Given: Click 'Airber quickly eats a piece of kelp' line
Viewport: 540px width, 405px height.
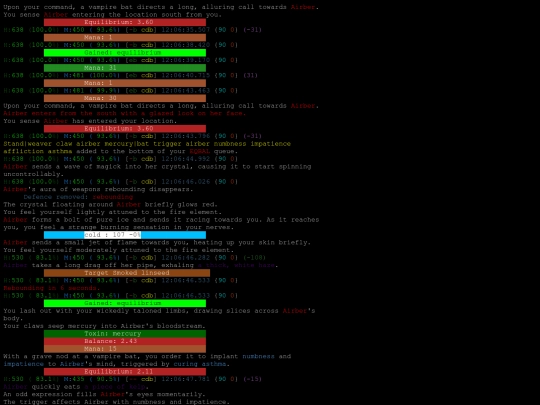Looking at the screenshot, I should [x=76, y=386].
